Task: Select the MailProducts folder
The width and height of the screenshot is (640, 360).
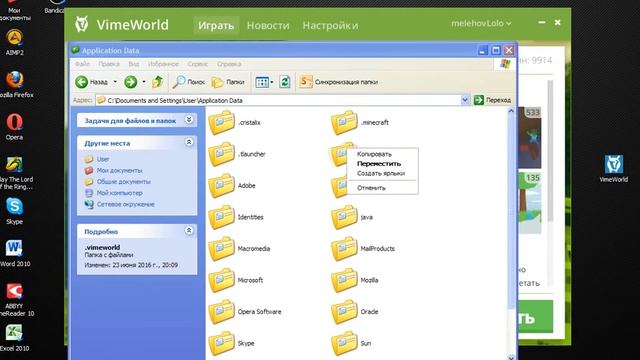Action: 363,249
